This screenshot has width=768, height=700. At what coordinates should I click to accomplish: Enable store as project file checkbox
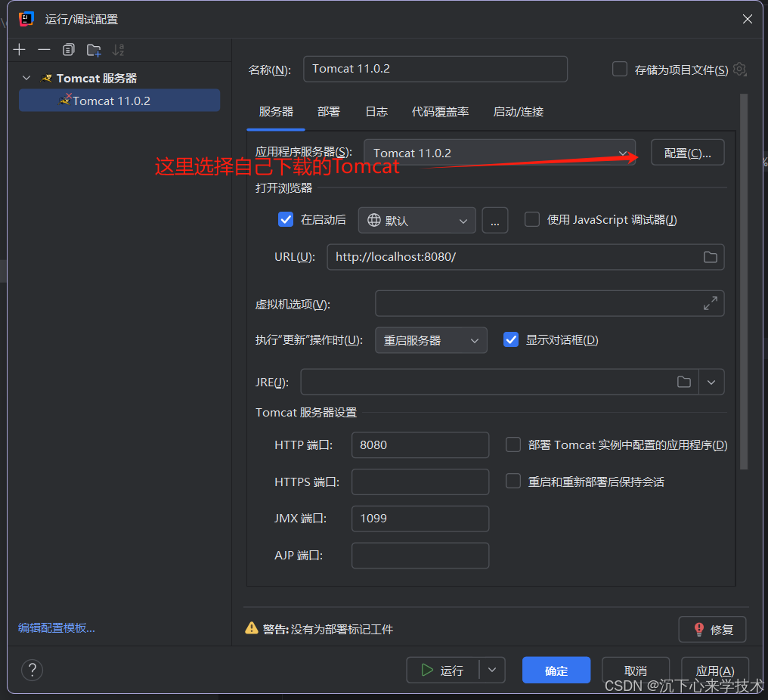(x=620, y=69)
